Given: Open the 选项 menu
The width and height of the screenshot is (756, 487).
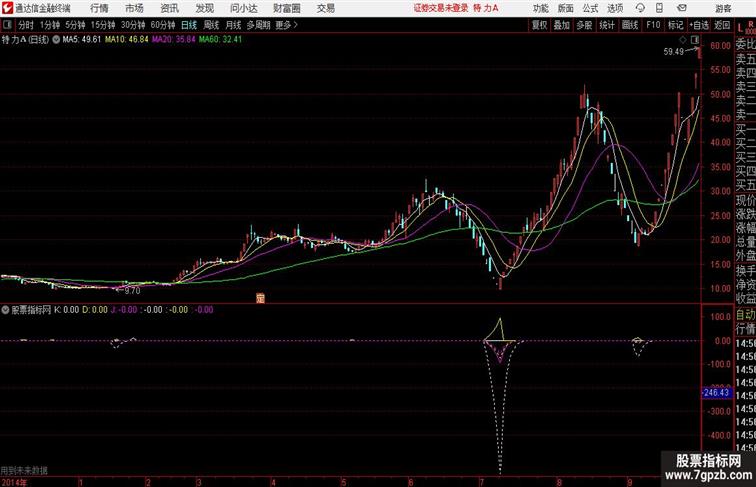Looking at the screenshot, I should 615,8.
